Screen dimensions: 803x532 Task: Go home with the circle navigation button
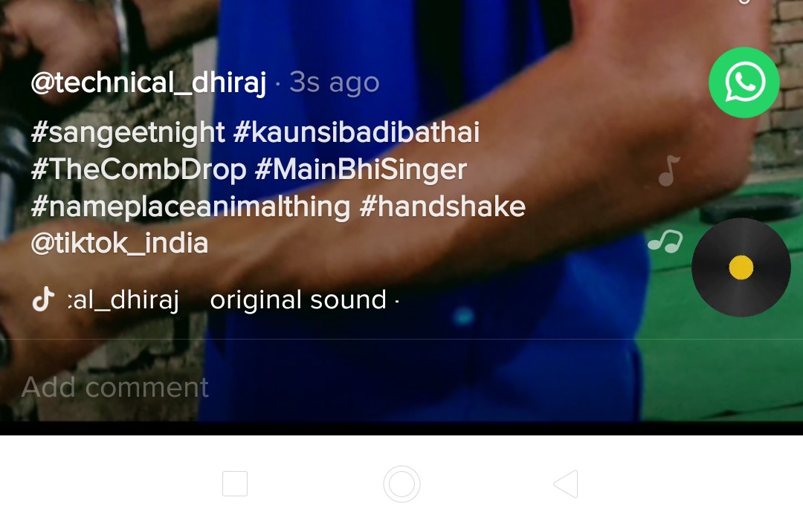pos(402,484)
